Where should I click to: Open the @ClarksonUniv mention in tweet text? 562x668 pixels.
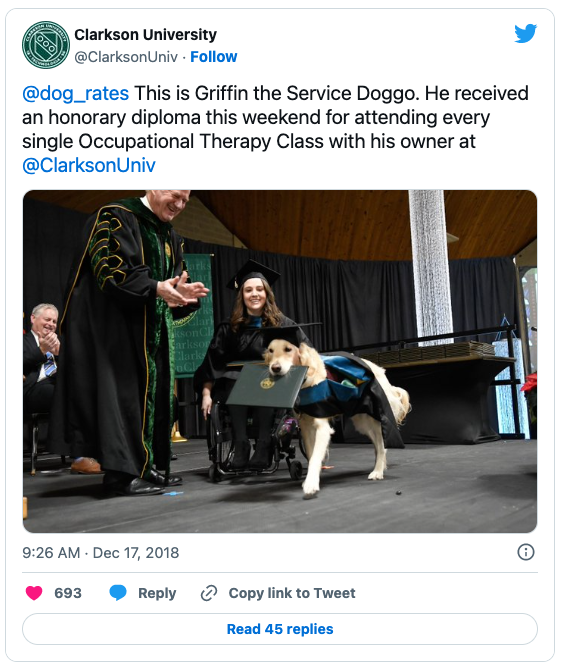click(x=89, y=165)
